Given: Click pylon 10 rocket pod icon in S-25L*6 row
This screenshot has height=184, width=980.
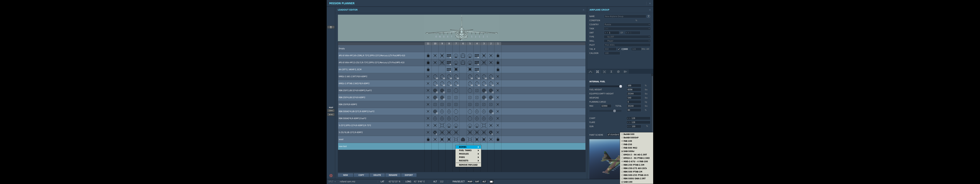Looking at the screenshot, I should [x=435, y=133].
